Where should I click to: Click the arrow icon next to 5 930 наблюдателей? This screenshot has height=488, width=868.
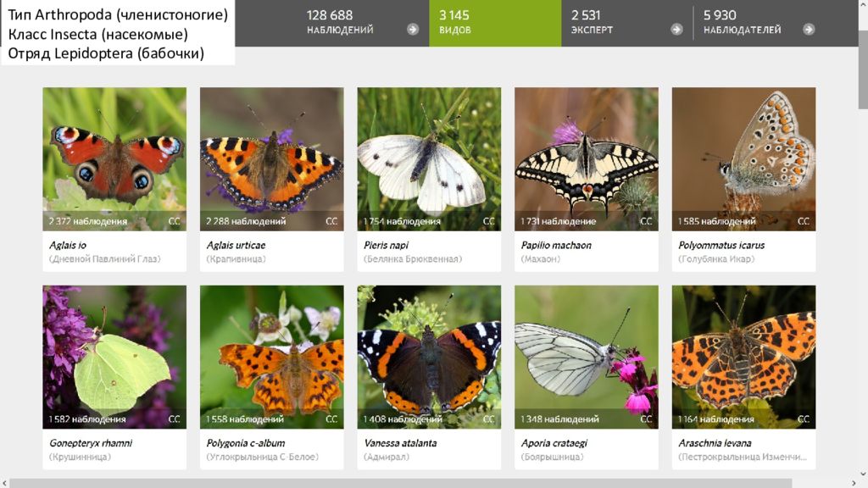point(809,30)
